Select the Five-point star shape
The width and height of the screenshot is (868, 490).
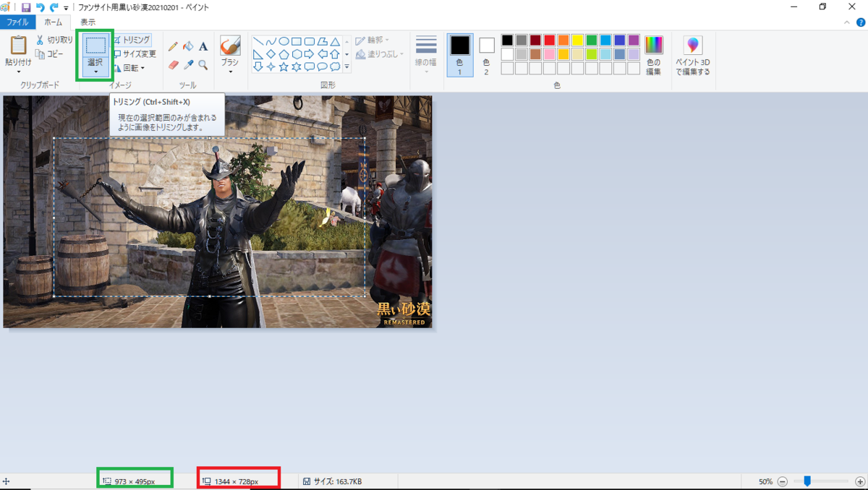coord(284,67)
